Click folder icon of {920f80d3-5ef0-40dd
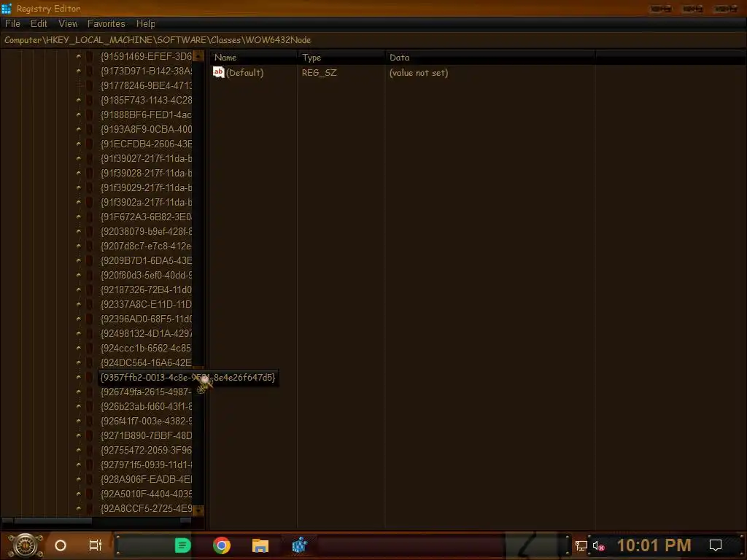The width and height of the screenshot is (747, 560). pyautogui.click(x=90, y=275)
